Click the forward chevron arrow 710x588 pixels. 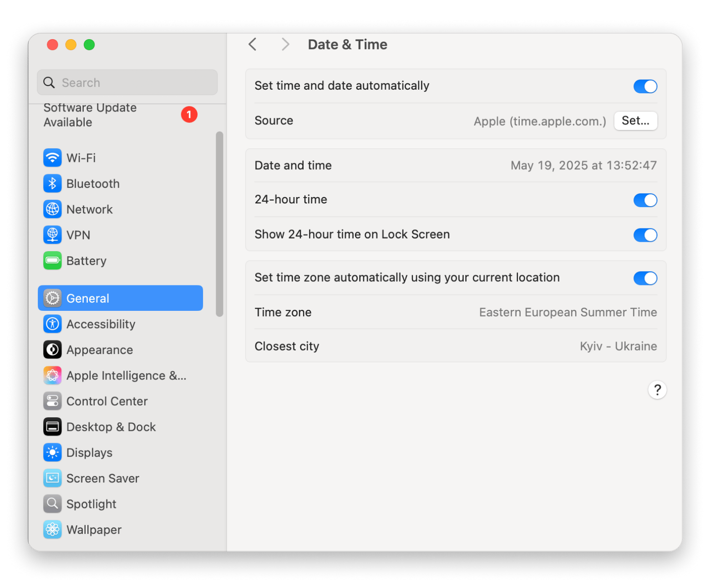[285, 45]
